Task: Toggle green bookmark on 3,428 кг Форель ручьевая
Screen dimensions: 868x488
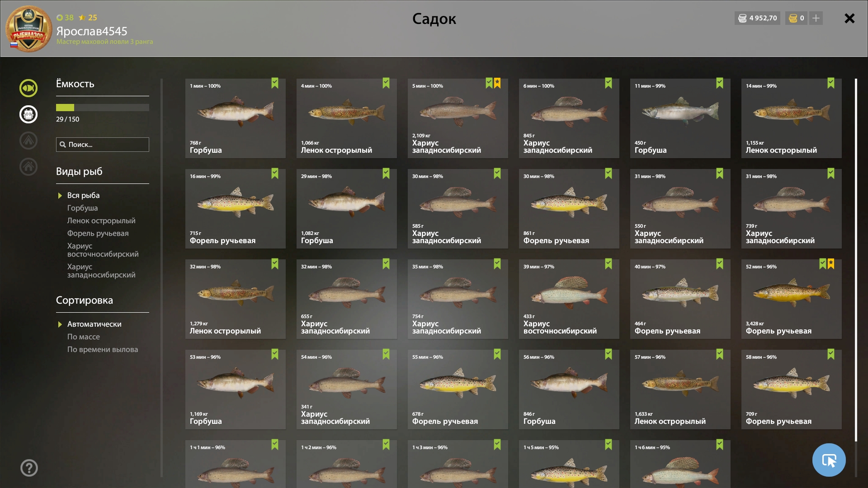Action: coord(823,264)
